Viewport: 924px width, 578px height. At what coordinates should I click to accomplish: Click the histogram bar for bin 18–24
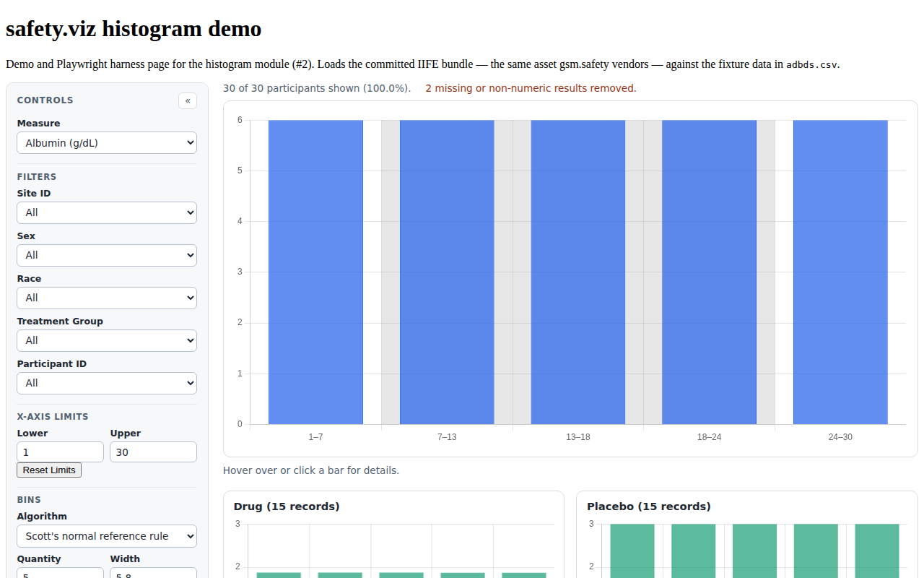[x=709, y=272]
